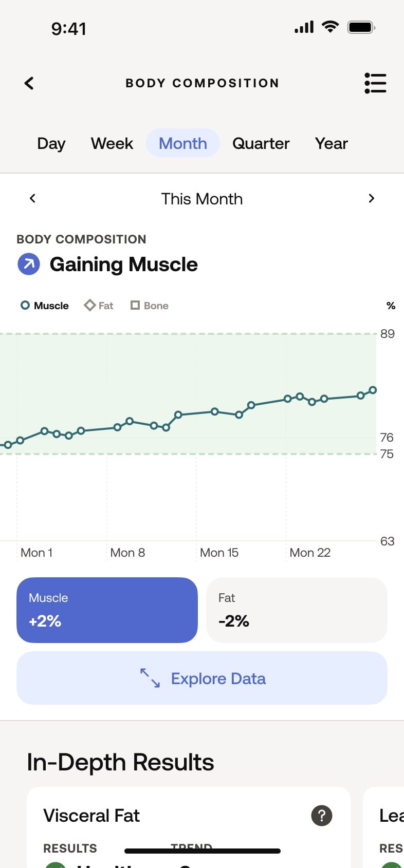Tap the back arrow in header
404x868 pixels.
29,83
